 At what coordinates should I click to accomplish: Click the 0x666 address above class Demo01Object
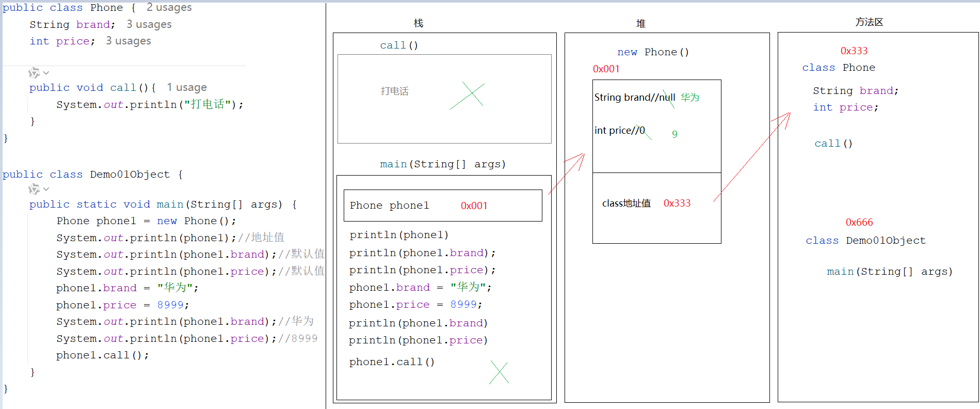click(x=859, y=222)
